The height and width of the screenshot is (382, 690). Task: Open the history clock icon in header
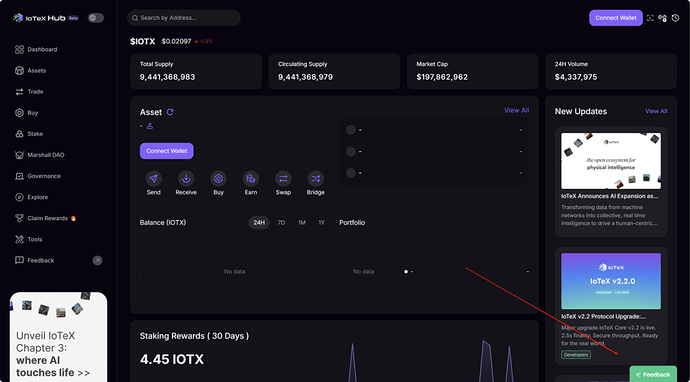point(675,18)
